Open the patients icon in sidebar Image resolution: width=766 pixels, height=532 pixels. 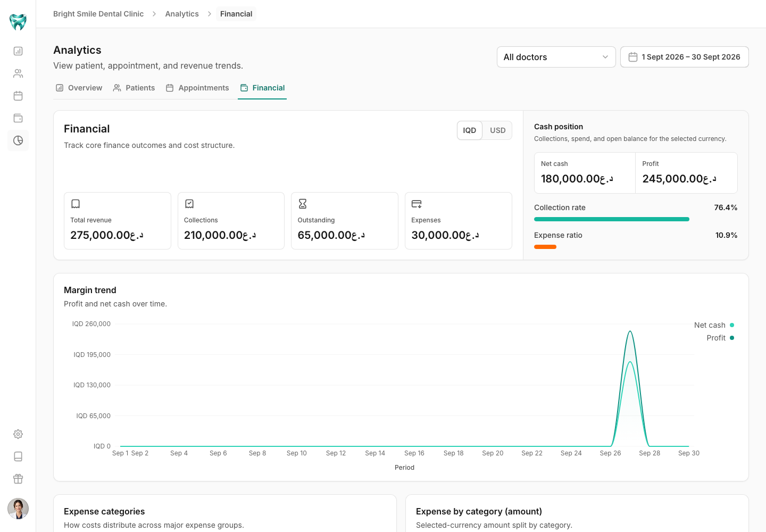18,73
